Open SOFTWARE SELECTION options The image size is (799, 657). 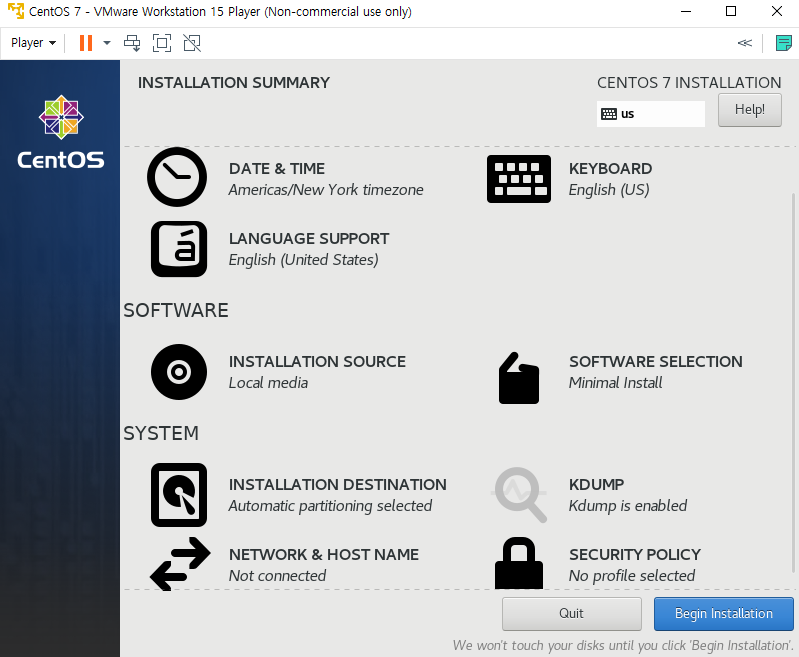pos(655,361)
